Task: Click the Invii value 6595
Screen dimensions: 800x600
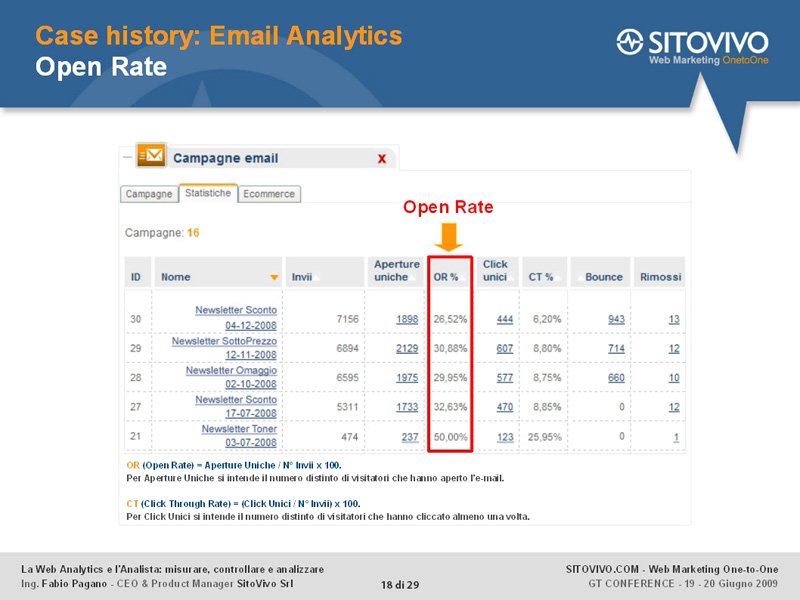Action: coord(347,378)
